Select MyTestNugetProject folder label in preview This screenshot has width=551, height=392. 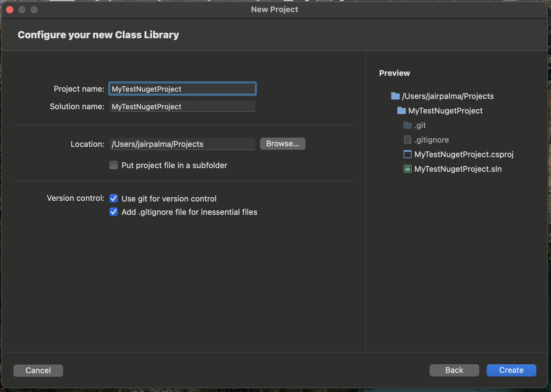(x=445, y=111)
